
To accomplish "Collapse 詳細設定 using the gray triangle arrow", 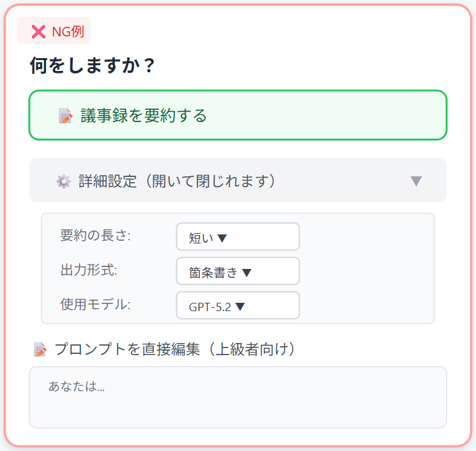I will pyautogui.click(x=416, y=181).
